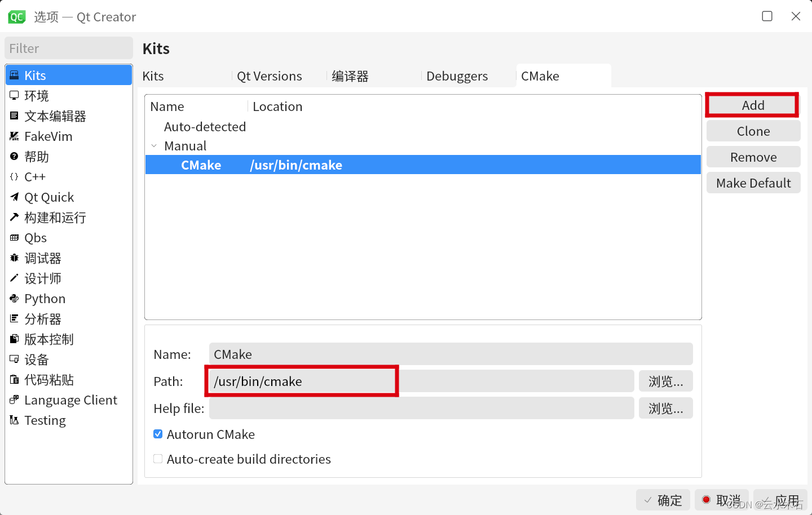Click the Name input field
Screen dimensions: 812x515
tap(451, 354)
